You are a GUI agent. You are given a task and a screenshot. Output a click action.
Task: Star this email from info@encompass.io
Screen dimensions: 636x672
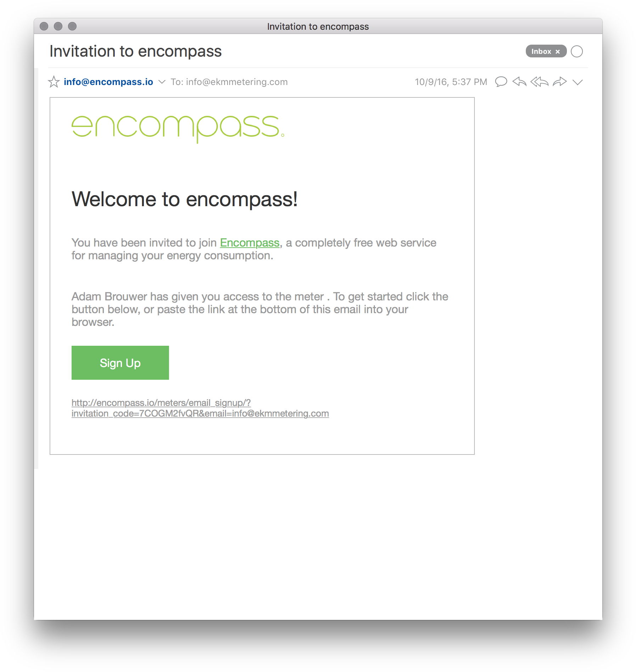(54, 82)
